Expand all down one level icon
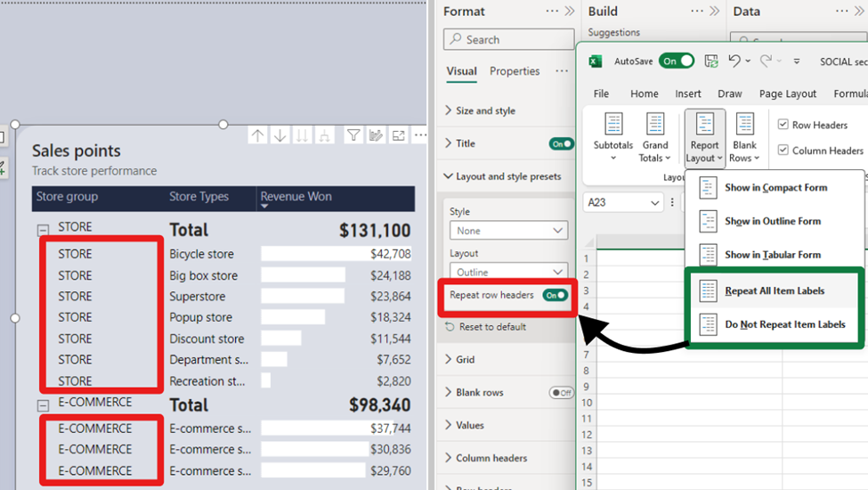The image size is (868, 490). click(x=324, y=135)
